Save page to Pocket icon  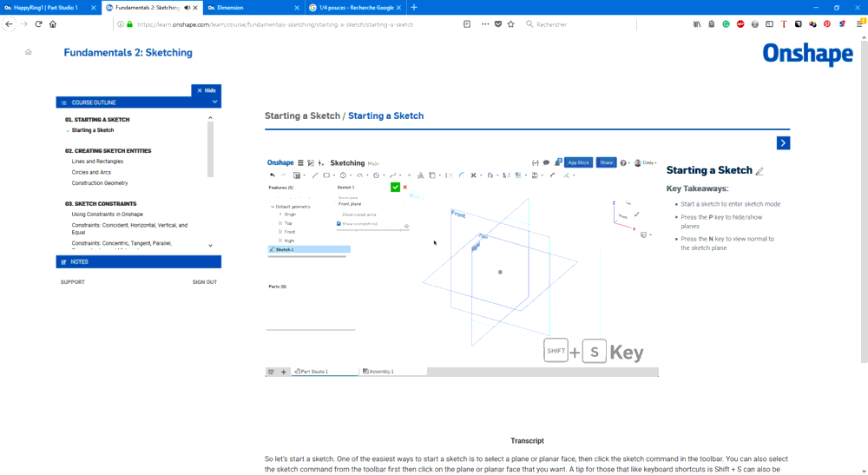click(498, 23)
